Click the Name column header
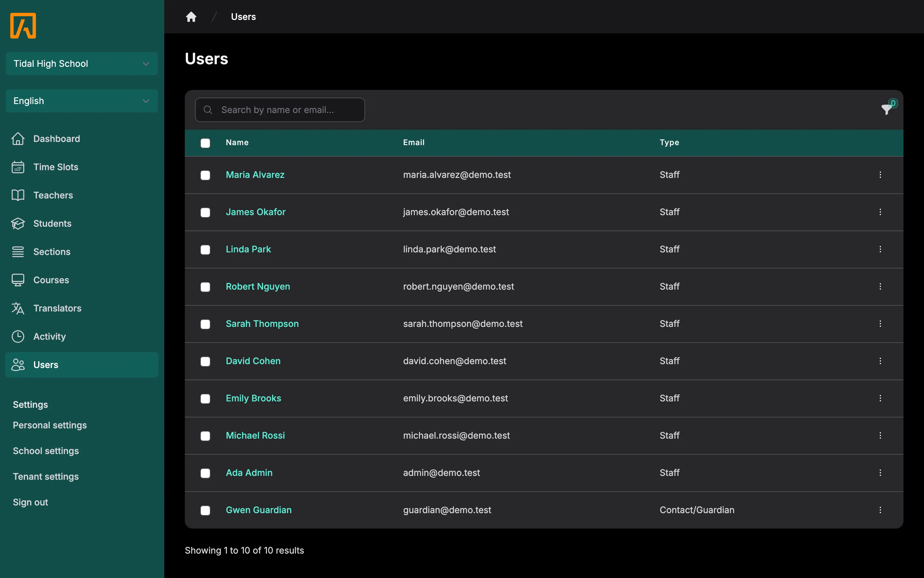The image size is (924, 578). 237,142
